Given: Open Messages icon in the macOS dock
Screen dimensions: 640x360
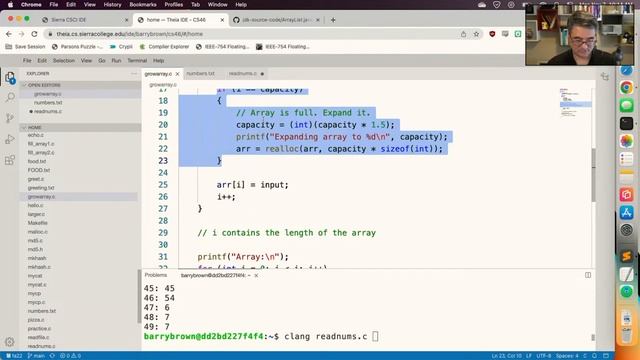Looking at the screenshot, I should click(627, 105).
